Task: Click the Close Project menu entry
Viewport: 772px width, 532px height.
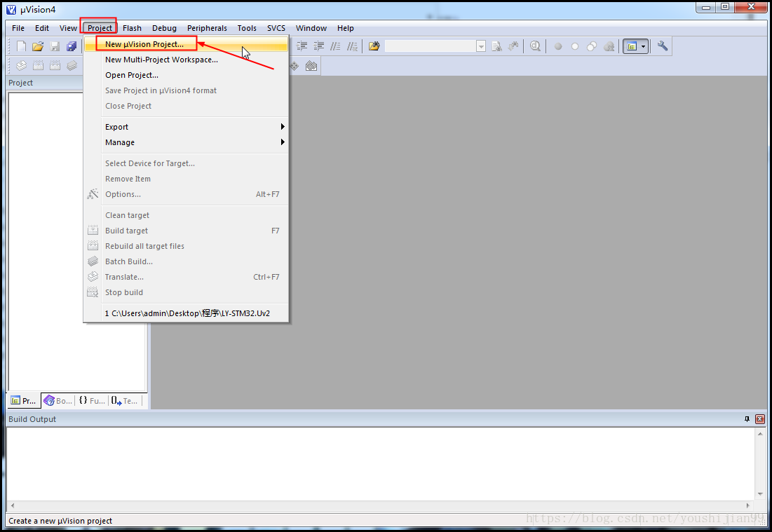Action: click(186, 106)
